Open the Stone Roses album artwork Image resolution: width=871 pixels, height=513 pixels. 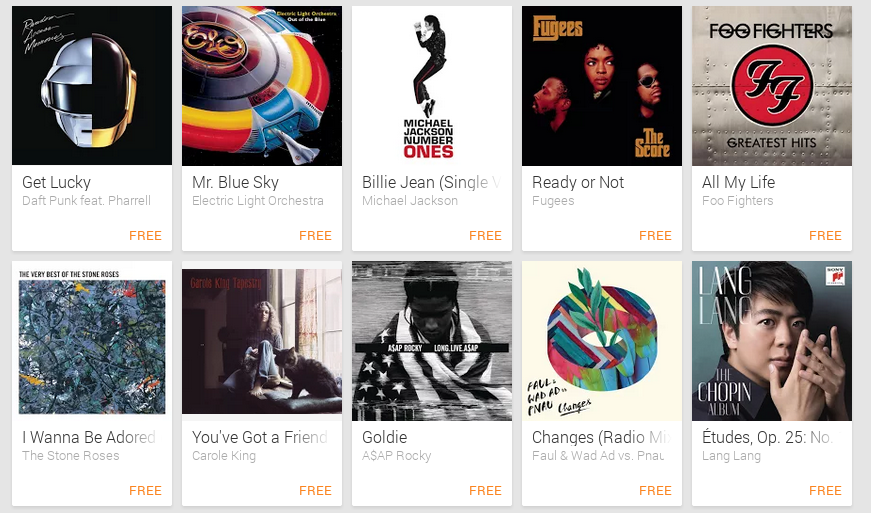pos(92,341)
